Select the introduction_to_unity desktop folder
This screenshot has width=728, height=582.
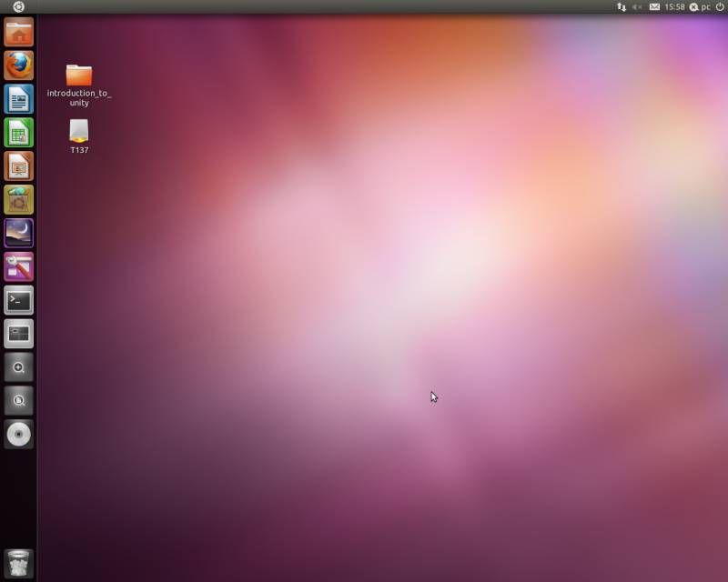[x=79, y=85]
